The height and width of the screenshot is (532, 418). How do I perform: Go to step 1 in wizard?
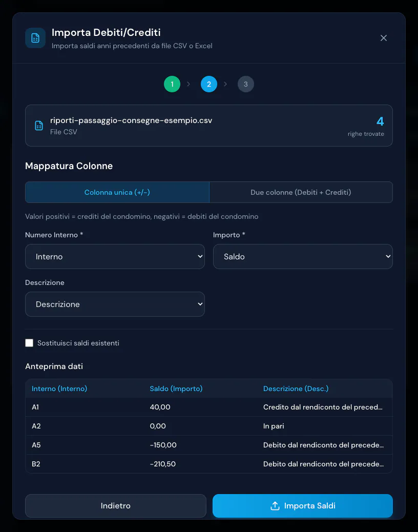[172, 84]
